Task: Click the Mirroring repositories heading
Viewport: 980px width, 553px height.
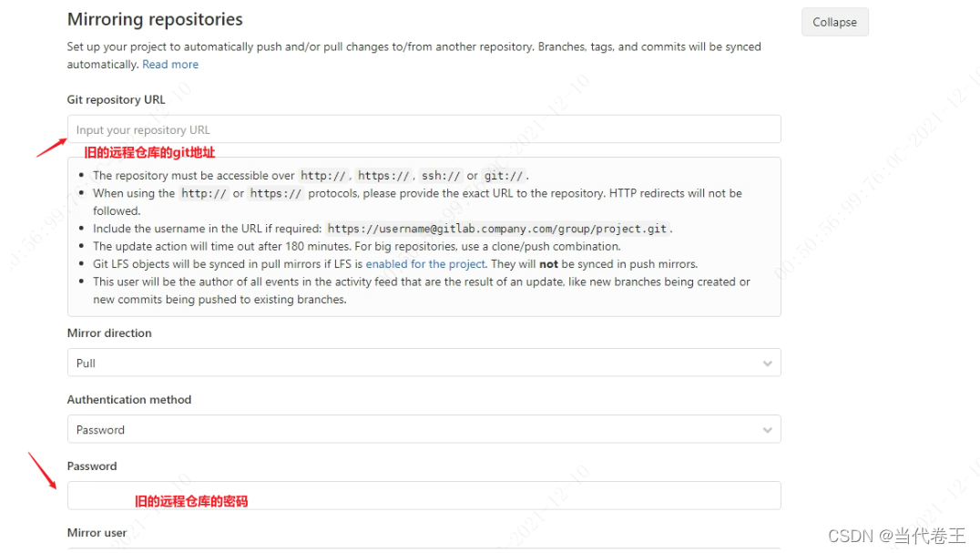Action: tap(155, 19)
